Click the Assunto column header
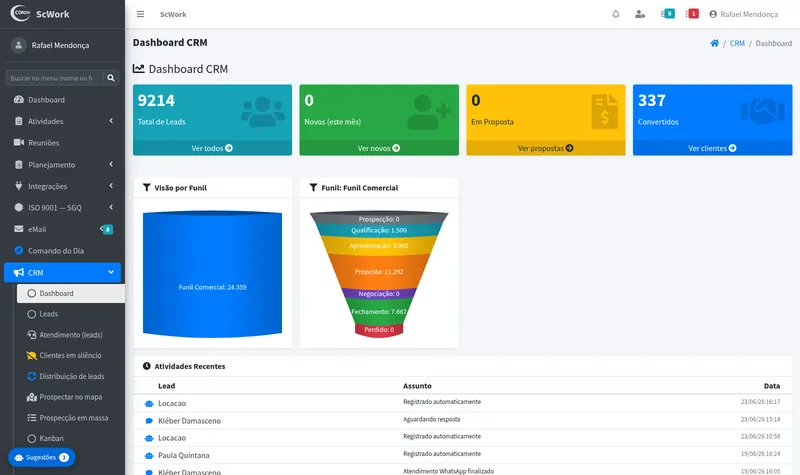 coord(417,386)
